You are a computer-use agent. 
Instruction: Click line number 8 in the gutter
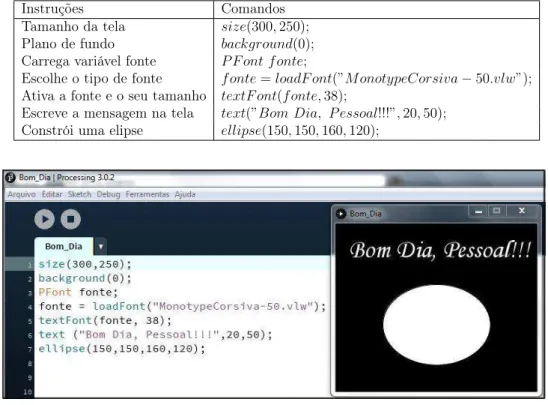click(30, 363)
